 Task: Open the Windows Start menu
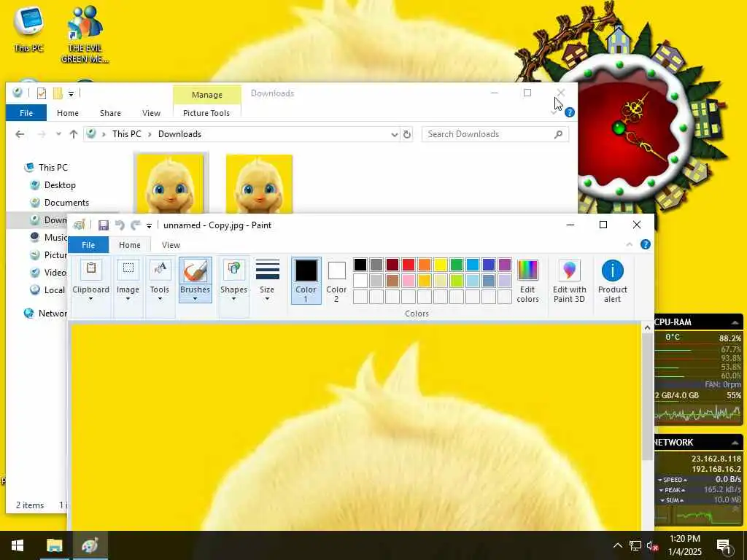click(x=18, y=545)
